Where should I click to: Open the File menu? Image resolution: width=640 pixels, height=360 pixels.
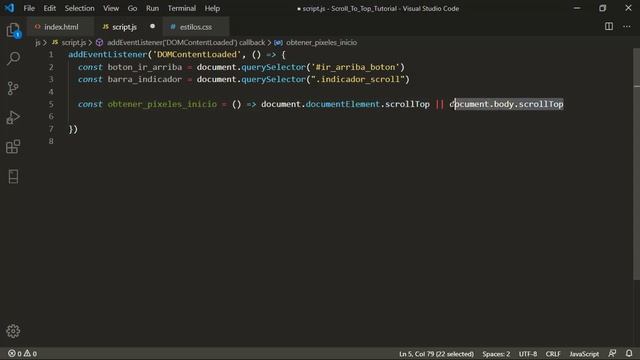point(29,8)
